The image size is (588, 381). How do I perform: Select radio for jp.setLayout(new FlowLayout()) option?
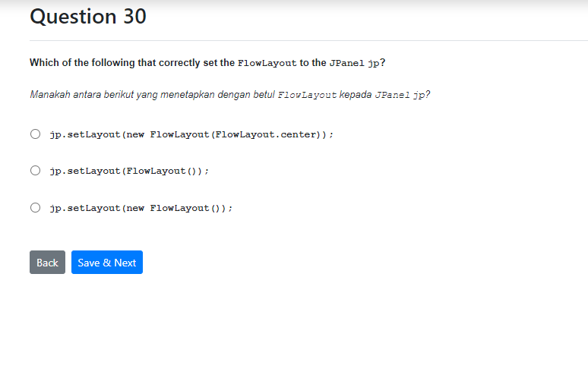tap(35, 207)
